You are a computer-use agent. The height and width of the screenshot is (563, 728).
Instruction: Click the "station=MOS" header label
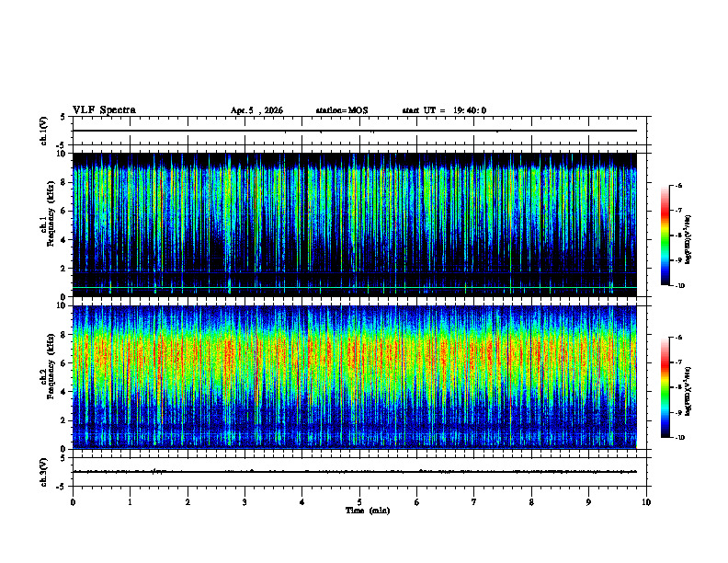click(342, 110)
